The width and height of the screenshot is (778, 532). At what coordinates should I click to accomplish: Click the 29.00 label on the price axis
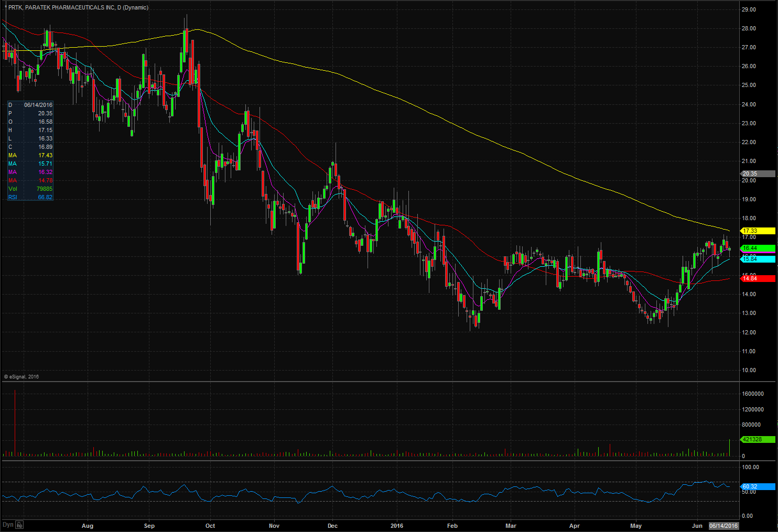click(x=749, y=9)
